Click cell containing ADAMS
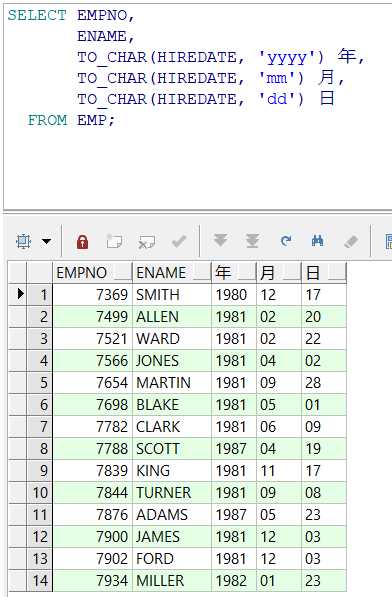 [172, 515]
